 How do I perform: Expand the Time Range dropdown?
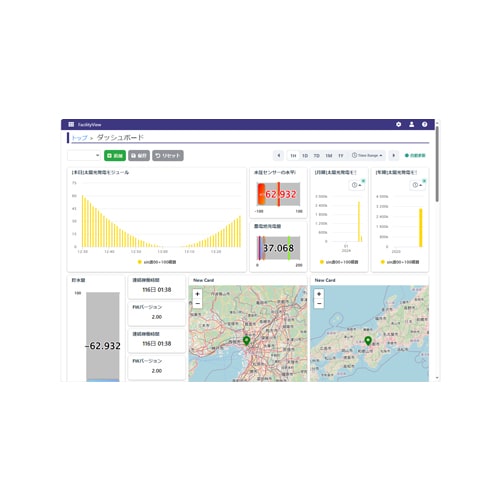tap(367, 155)
